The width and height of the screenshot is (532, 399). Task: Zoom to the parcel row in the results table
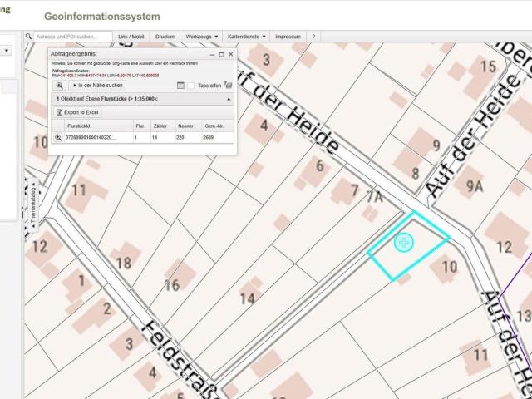coord(58,137)
